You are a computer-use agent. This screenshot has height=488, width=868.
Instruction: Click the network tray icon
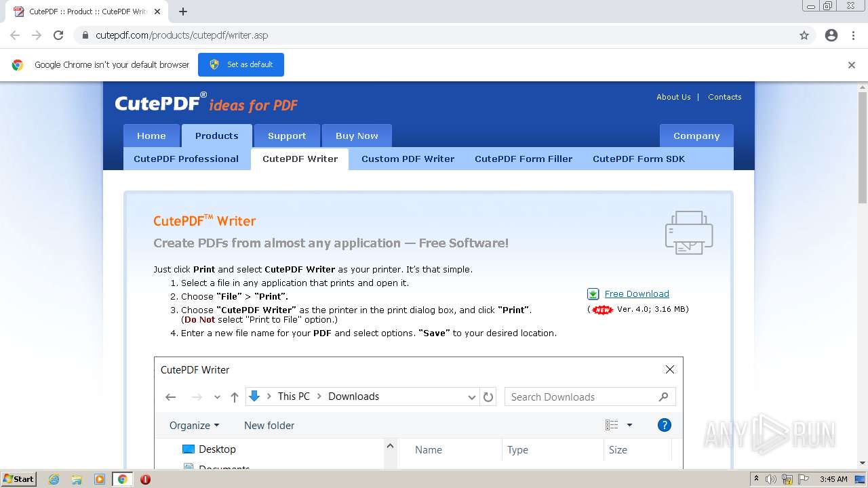pos(787,479)
